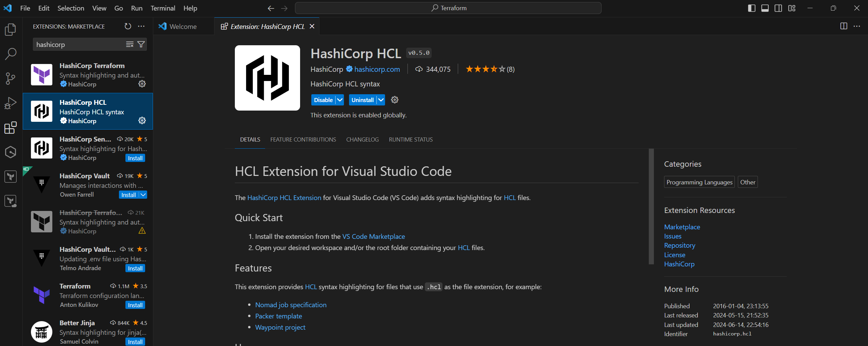Click the HashiCorp HCL large logo
The image size is (868, 346).
(x=267, y=78)
